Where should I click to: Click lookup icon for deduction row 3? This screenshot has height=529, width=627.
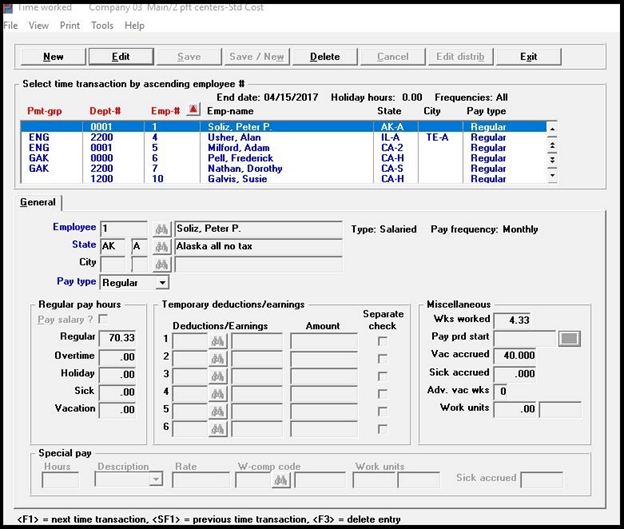(217, 376)
